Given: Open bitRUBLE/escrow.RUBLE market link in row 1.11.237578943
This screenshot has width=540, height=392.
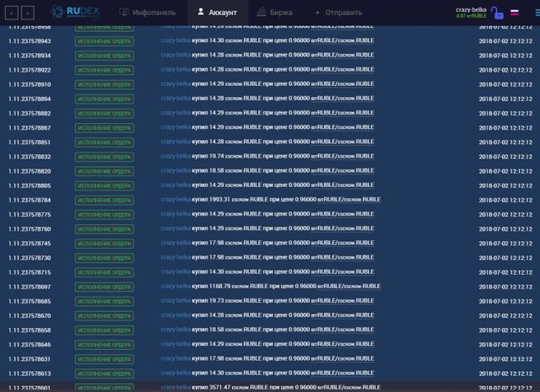Looking at the screenshot, I should pos(343,40).
